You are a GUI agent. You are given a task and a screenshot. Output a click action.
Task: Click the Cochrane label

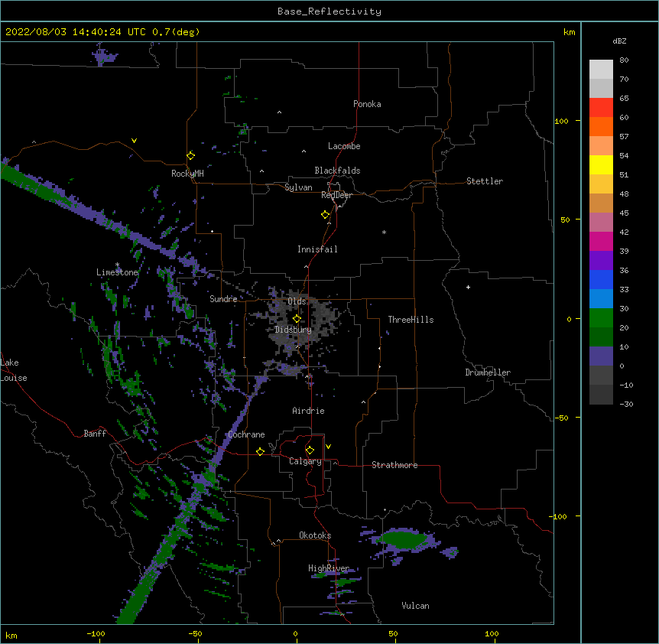click(x=247, y=434)
